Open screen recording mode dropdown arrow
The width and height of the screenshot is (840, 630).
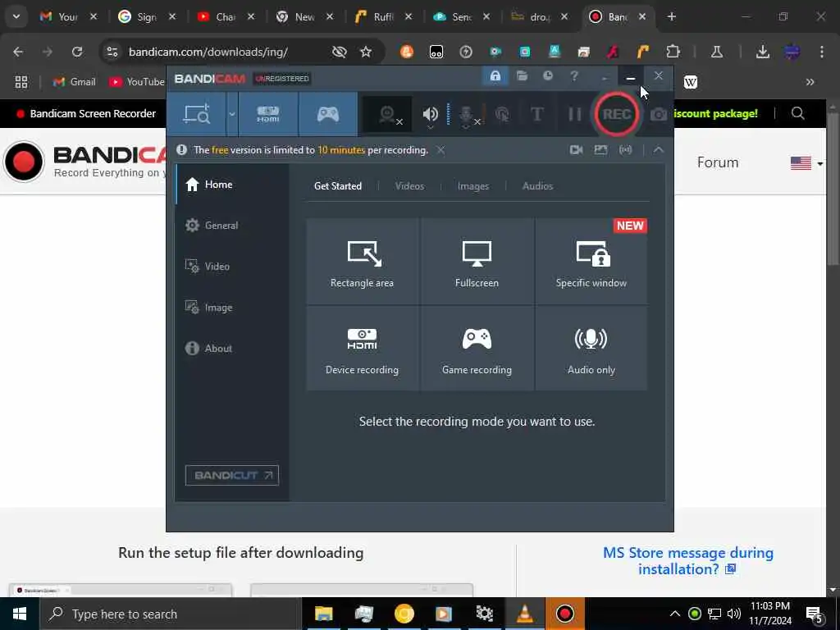pos(232,114)
